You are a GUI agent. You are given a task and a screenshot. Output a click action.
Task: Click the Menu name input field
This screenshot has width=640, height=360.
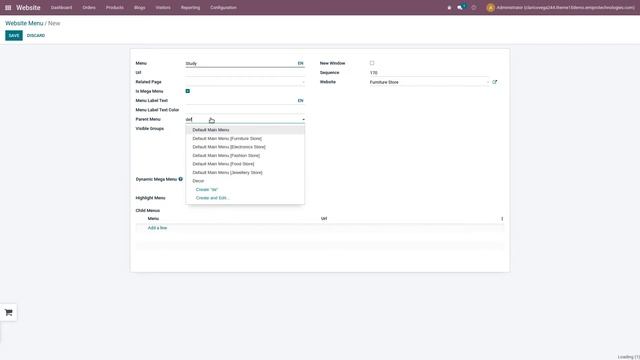pyautogui.click(x=241, y=63)
